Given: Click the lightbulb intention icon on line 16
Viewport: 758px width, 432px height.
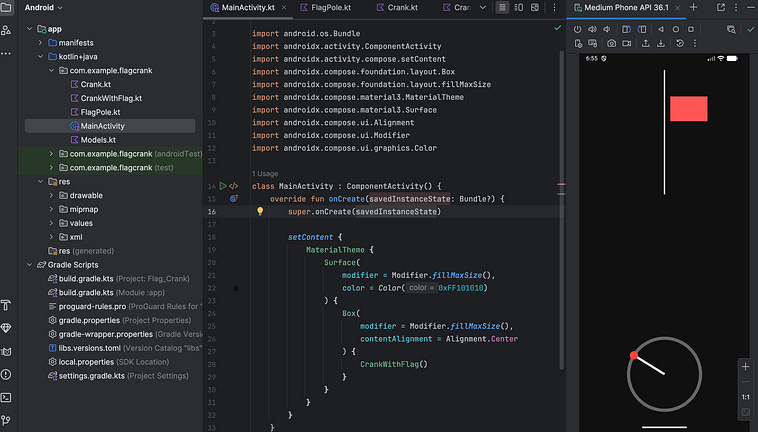Looking at the screenshot, I should coord(260,211).
